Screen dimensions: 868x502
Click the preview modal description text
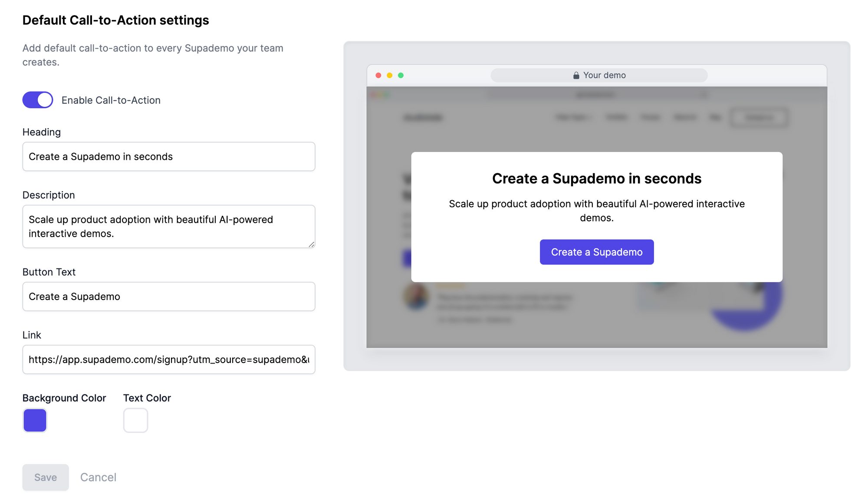597,211
